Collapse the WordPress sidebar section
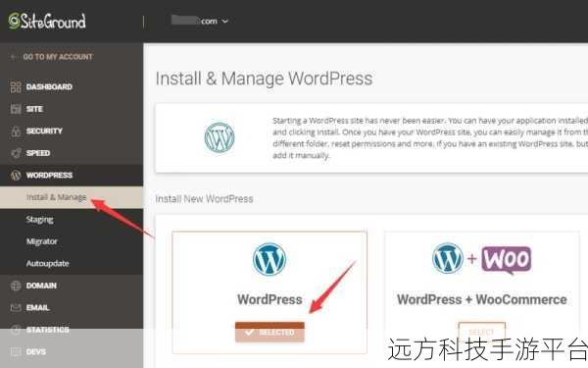The image size is (588, 368). (x=72, y=175)
